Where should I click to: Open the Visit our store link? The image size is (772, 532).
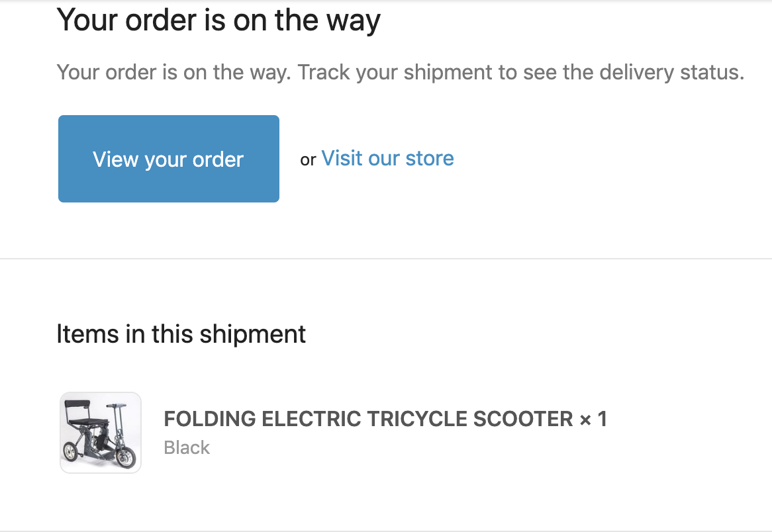coord(387,158)
